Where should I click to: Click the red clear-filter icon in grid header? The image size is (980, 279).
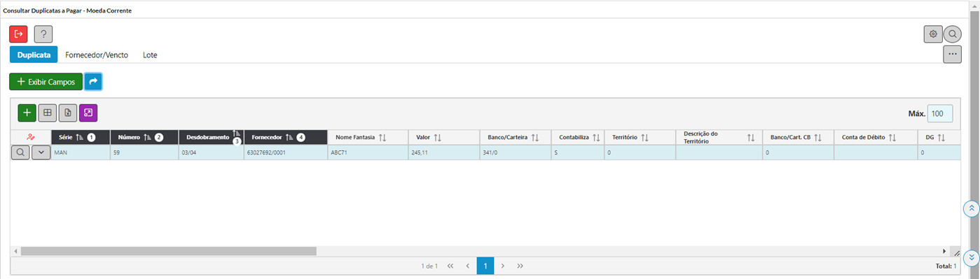[x=31, y=138]
